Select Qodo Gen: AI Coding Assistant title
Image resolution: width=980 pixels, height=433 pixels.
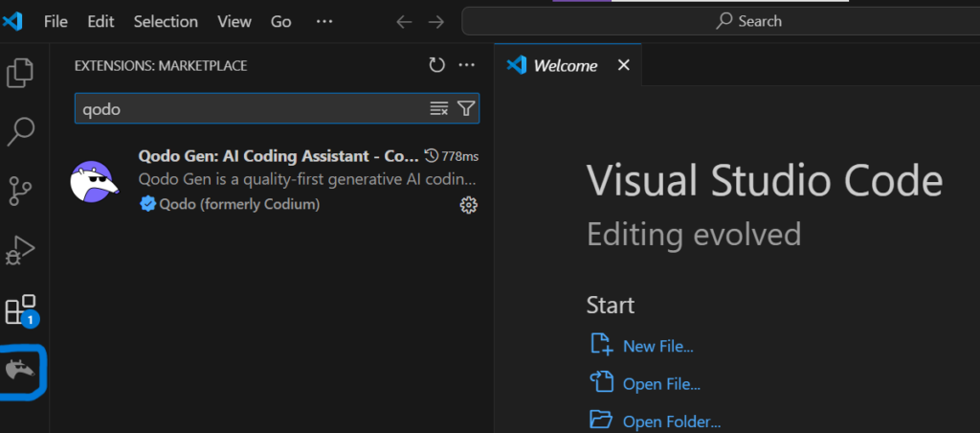278,156
